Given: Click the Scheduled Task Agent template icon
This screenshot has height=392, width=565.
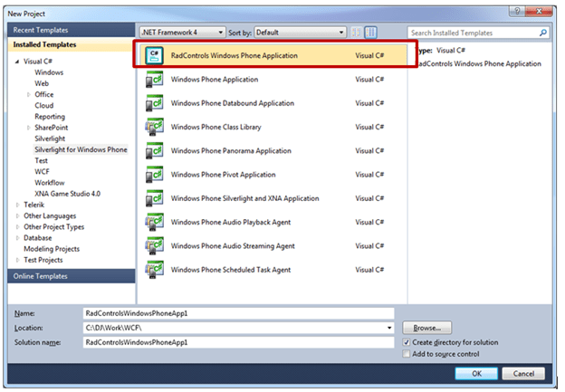Looking at the screenshot, I should pyautogui.click(x=154, y=270).
